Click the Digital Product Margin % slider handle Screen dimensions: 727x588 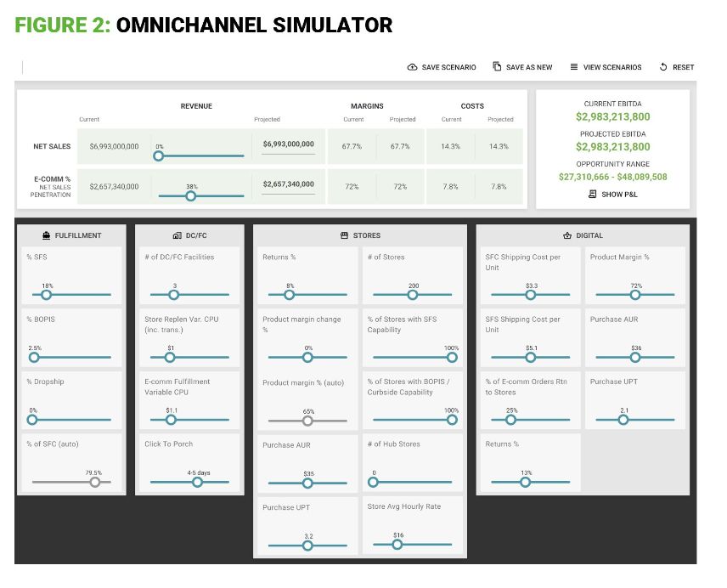[634, 295]
